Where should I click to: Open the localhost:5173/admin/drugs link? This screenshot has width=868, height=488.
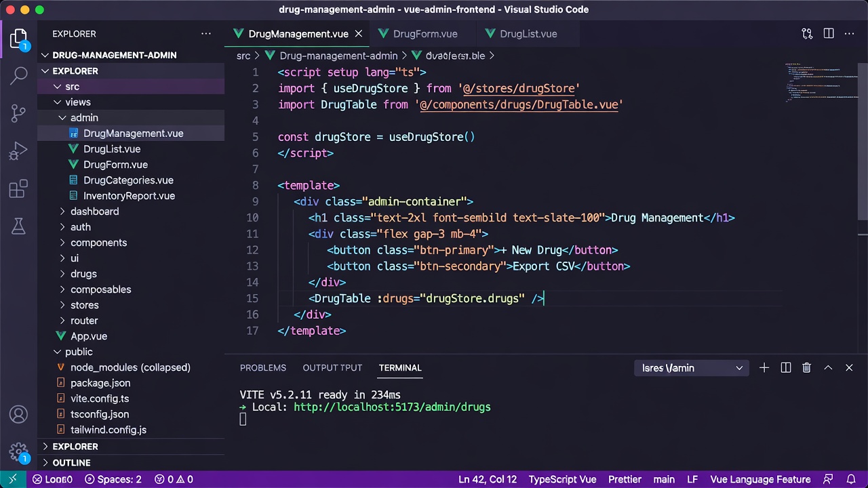click(392, 407)
